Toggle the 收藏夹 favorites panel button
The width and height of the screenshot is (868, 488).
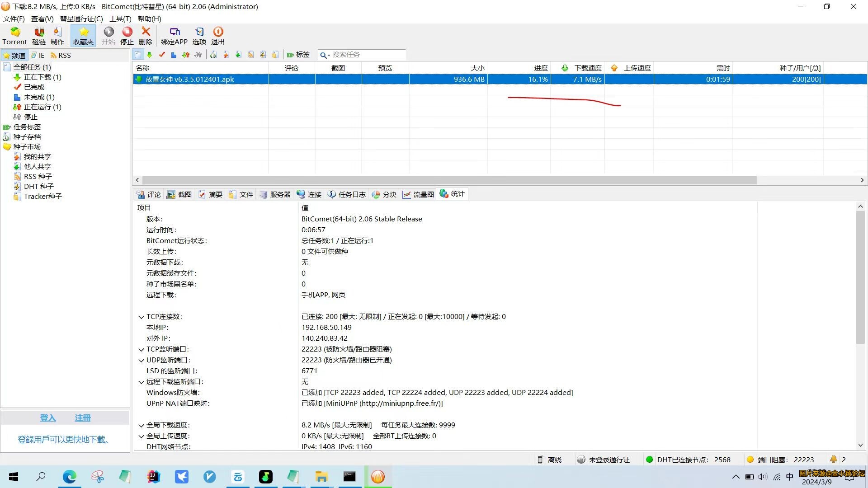(x=83, y=36)
